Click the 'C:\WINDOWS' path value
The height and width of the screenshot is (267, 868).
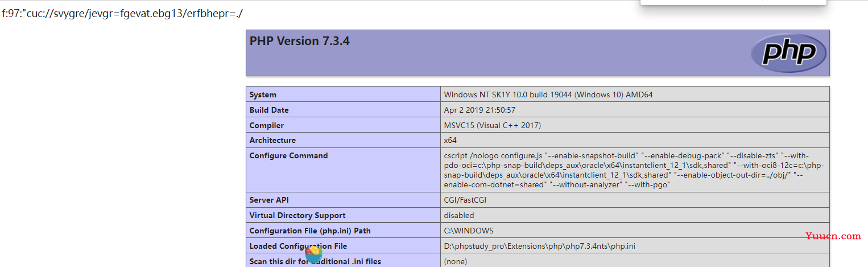pyautogui.click(x=469, y=231)
